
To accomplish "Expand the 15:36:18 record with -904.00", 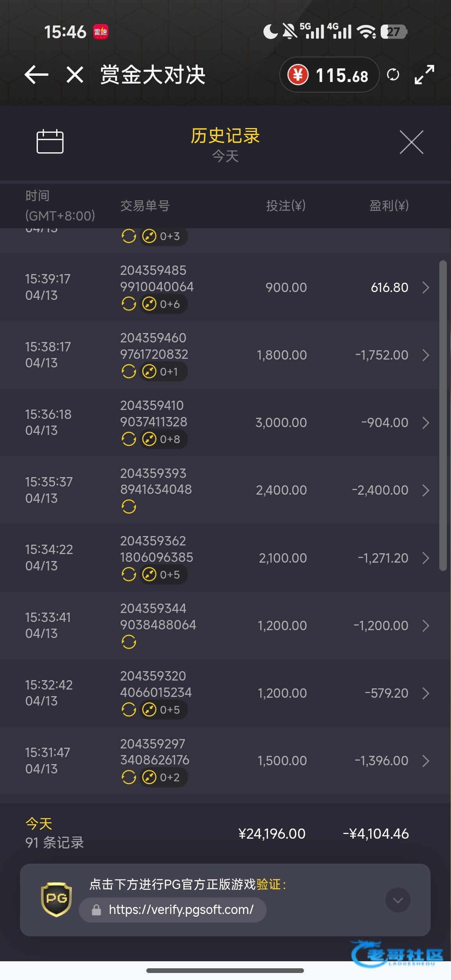I will click(426, 423).
